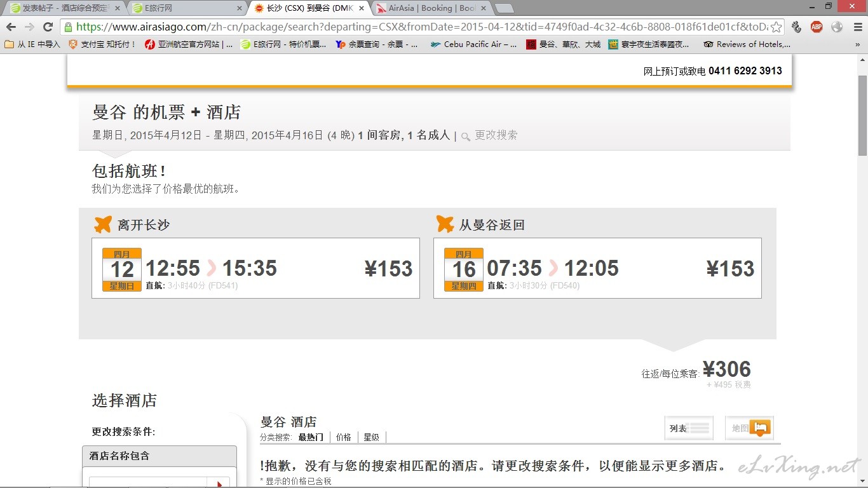
Task: Switch to the AirAsia | Booking tab
Action: [431, 8]
